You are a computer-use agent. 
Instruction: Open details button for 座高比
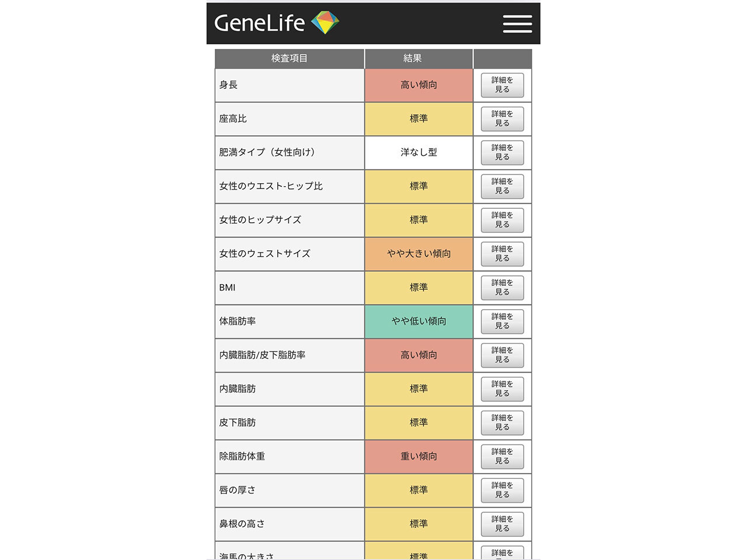pyautogui.click(x=502, y=119)
